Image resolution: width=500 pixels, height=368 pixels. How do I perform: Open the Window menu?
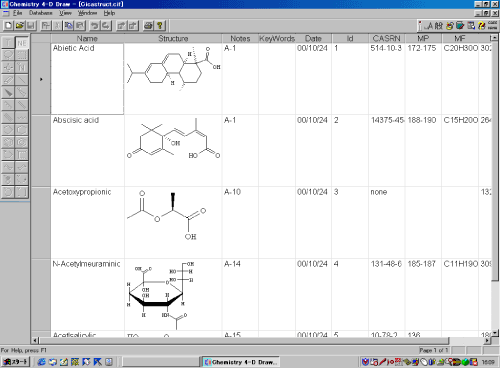pos(87,13)
